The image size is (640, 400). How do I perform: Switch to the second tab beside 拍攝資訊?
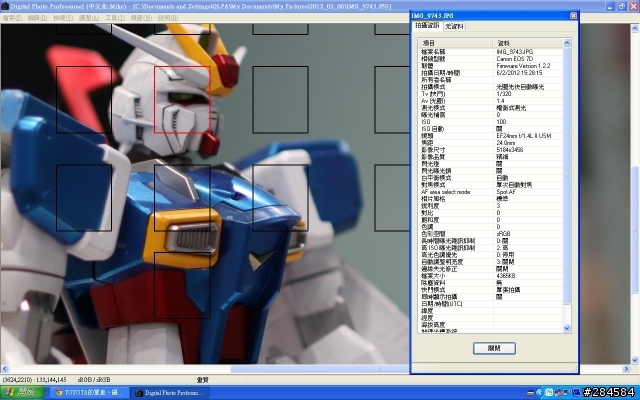pos(454,27)
